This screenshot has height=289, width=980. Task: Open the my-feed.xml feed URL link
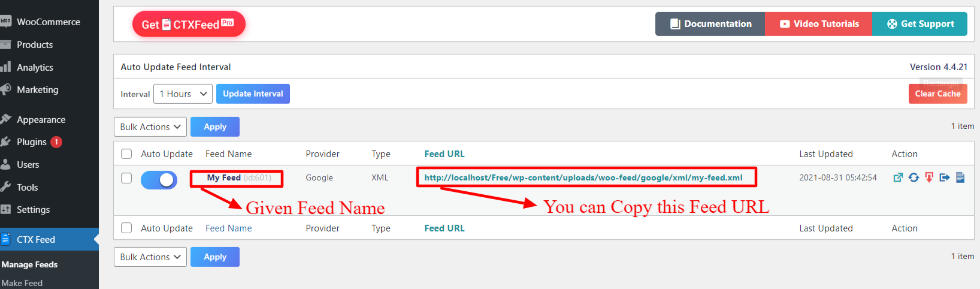(583, 177)
